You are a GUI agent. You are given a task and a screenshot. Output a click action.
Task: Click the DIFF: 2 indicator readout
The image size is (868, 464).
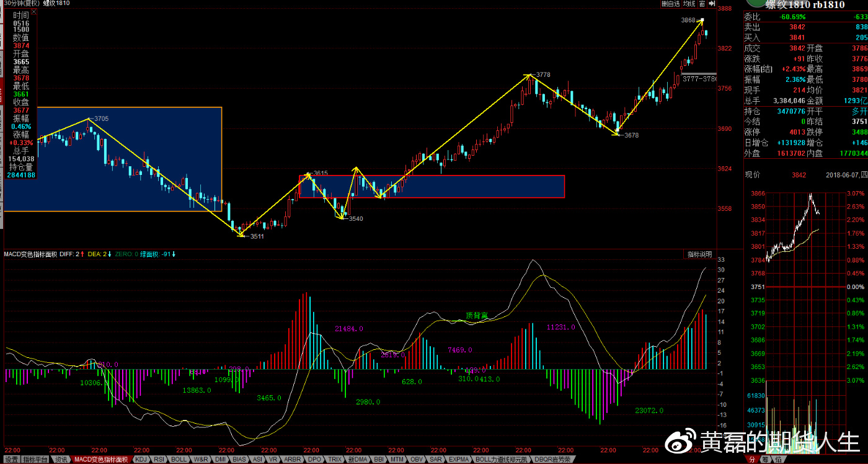(x=71, y=254)
